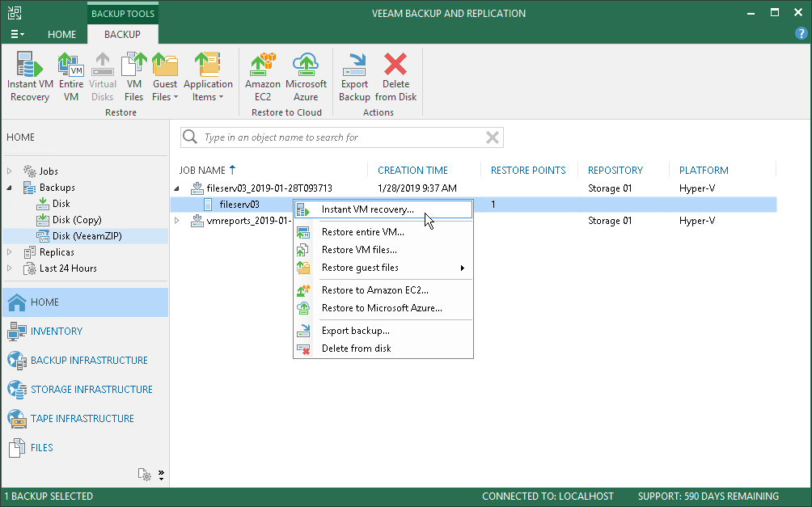The height and width of the screenshot is (507, 812).
Task: Click the 1/28/2019 9:37 AM creation time cell
Action: click(x=417, y=188)
